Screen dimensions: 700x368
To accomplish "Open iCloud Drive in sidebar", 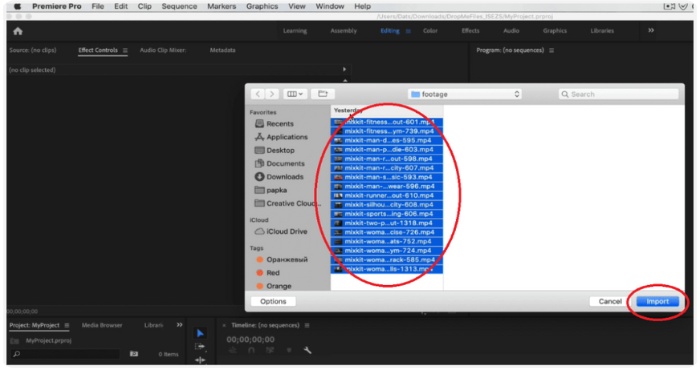I will tap(281, 232).
